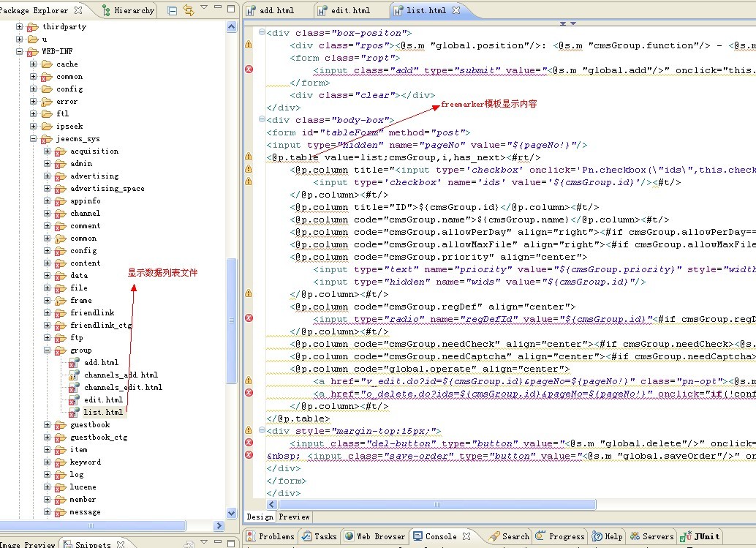Select the lucene folder

pos(83,487)
